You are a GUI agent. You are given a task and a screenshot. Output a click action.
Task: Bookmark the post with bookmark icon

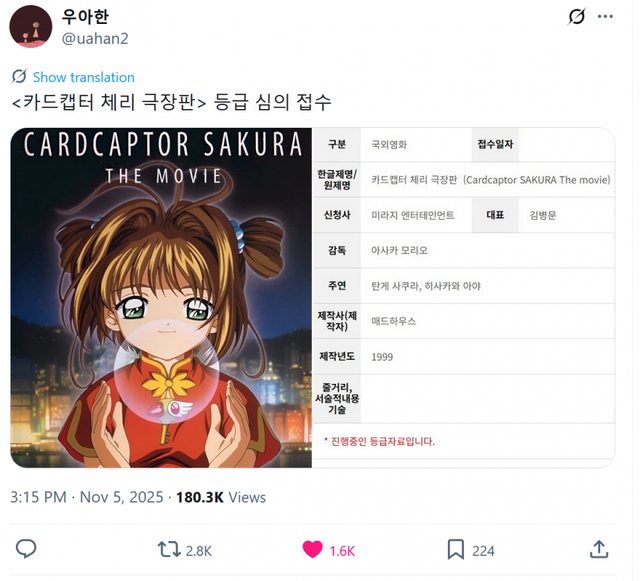tap(456, 549)
